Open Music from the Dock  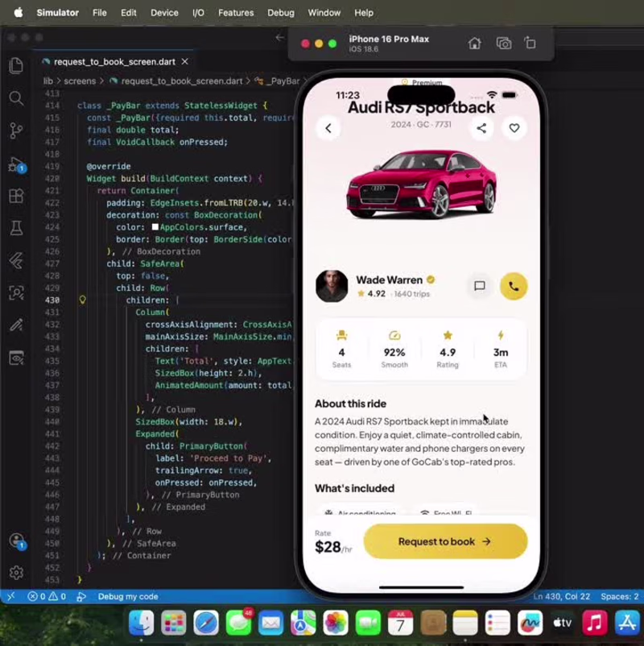pyautogui.click(x=595, y=623)
